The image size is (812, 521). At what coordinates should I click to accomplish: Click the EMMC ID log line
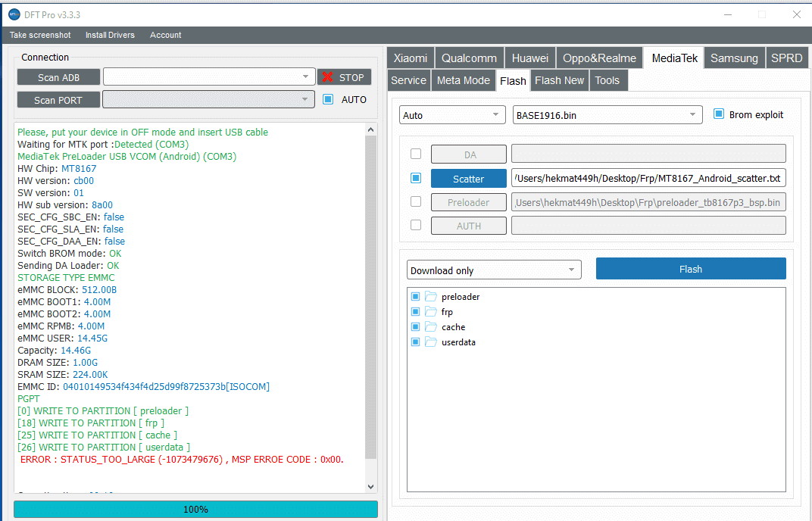pos(143,386)
